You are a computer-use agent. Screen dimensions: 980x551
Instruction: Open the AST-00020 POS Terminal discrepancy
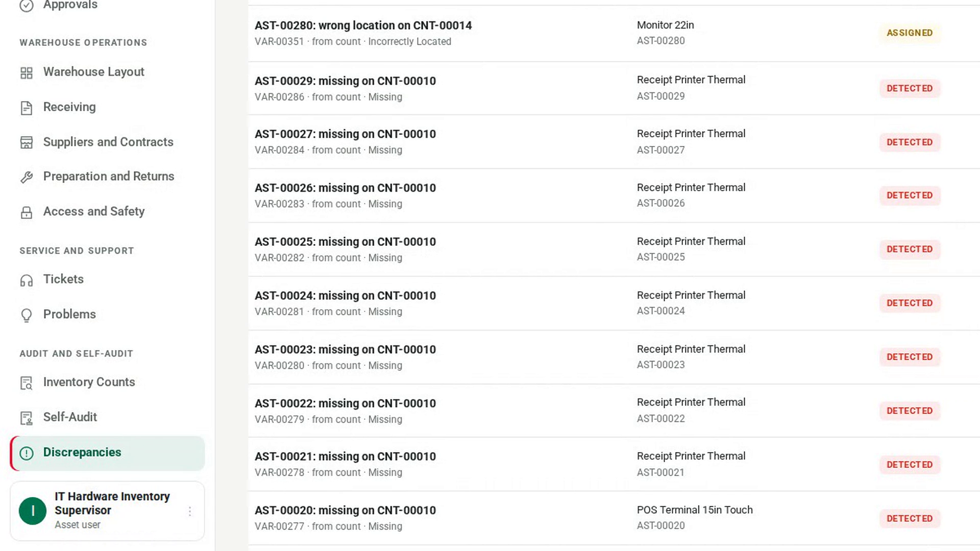point(614,518)
